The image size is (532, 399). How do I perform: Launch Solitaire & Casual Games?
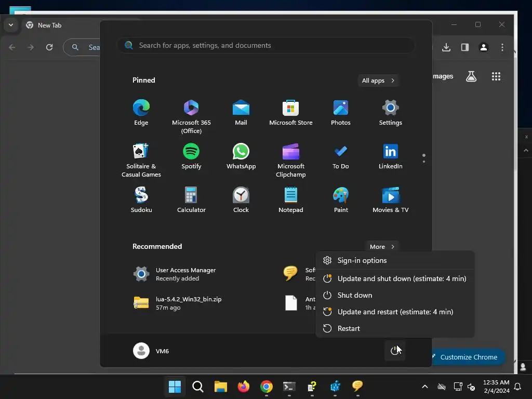(141, 160)
